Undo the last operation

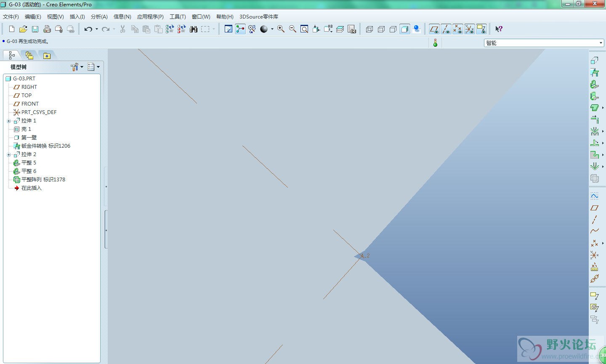click(x=88, y=29)
